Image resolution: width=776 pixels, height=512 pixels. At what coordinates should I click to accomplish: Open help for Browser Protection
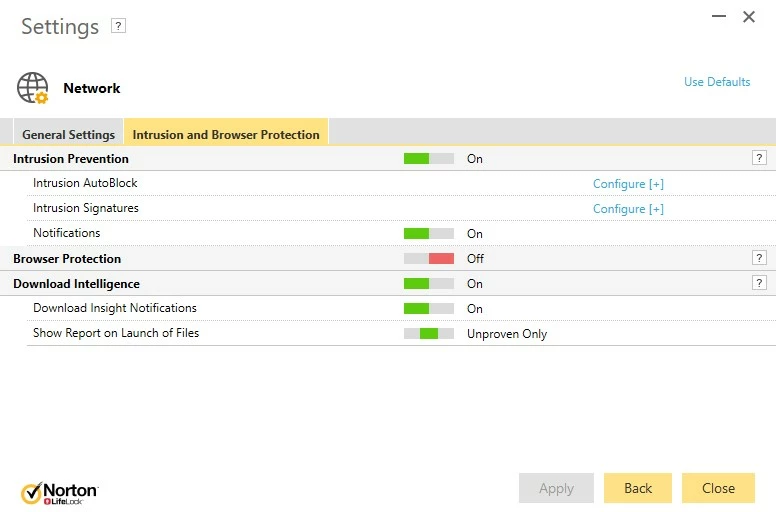(x=759, y=258)
